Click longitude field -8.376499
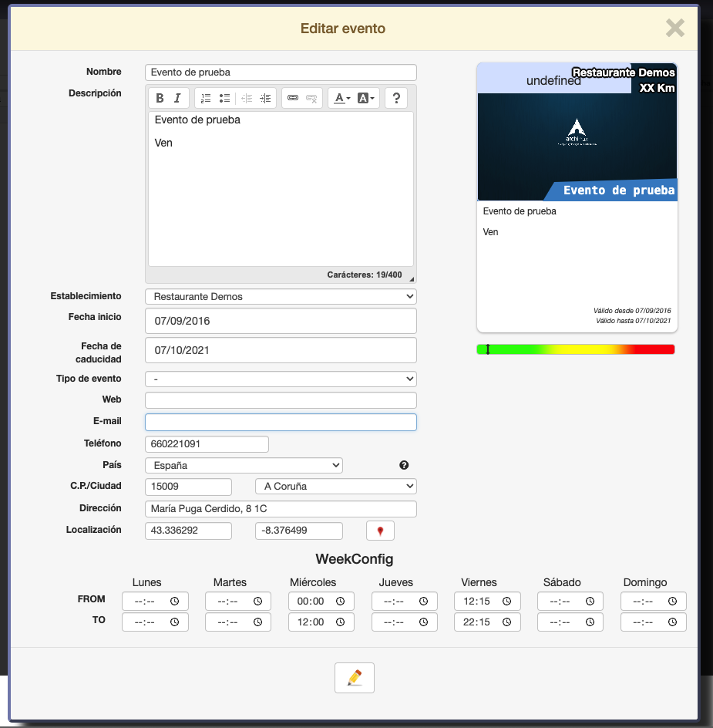 coord(299,531)
